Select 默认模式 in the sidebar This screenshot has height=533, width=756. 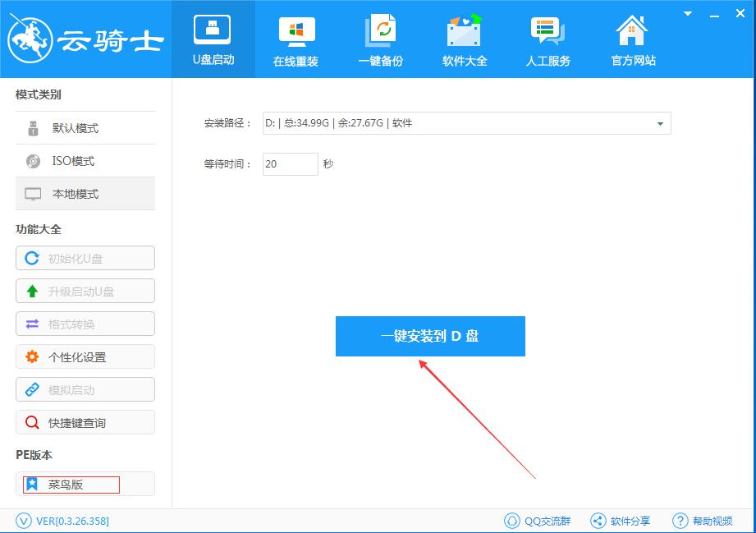[x=85, y=128]
